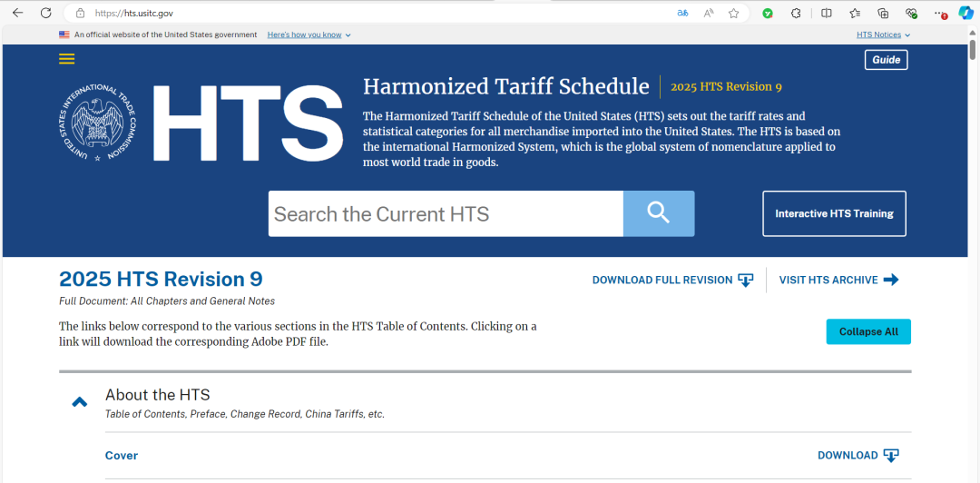Open the browser extensions puzzle icon
Viewport: 980px width, 483px height.
(x=796, y=13)
